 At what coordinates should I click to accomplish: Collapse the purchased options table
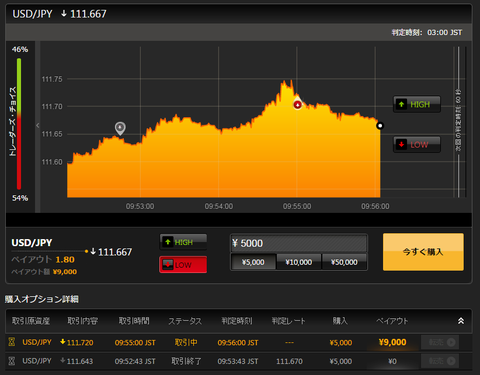(461, 321)
